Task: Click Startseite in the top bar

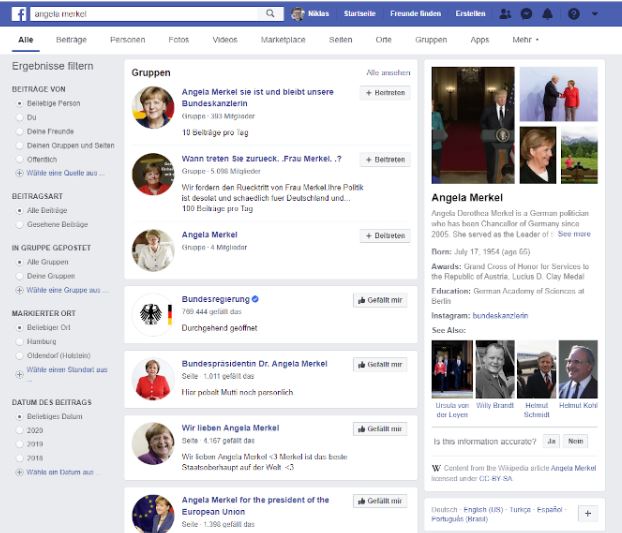Action: [x=359, y=13]
